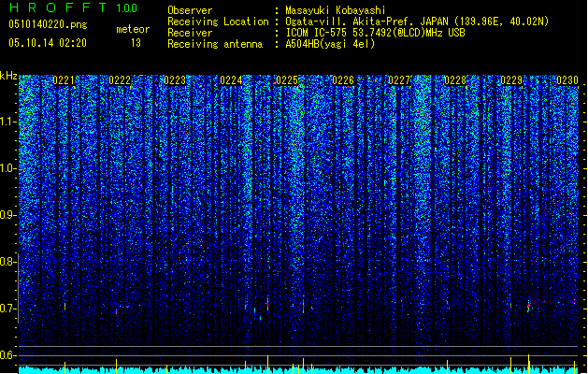
Task: Click the 0226 time marker
Action: [x=343, y=80]
